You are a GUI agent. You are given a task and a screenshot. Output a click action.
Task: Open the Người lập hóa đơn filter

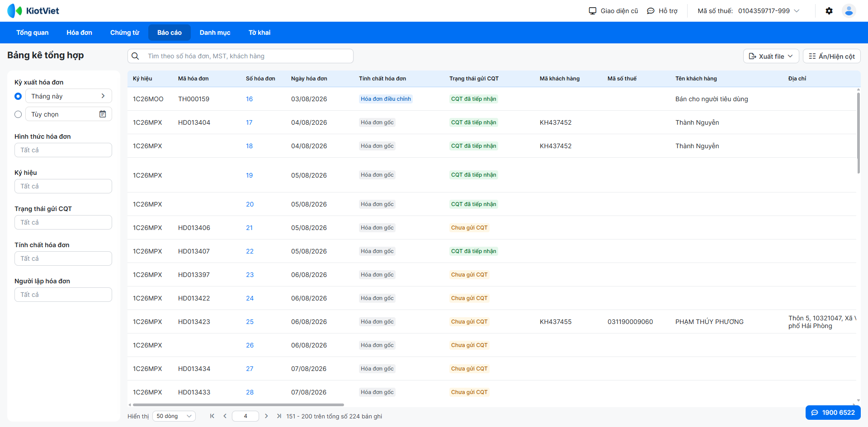[63, 295]
